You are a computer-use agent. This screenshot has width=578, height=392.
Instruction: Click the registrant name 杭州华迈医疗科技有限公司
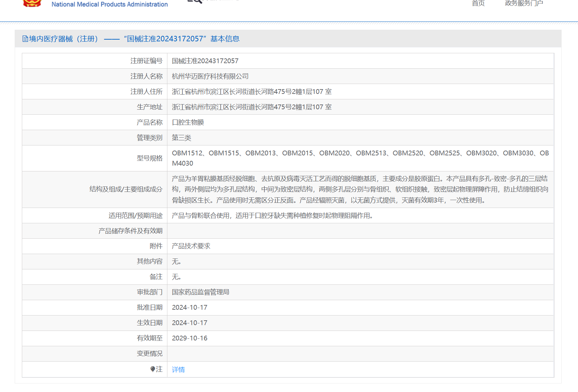[x=210, y=76]
